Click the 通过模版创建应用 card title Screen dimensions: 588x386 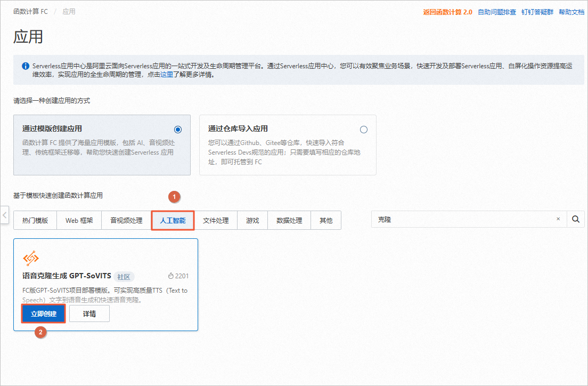click(x=52, y=129)
